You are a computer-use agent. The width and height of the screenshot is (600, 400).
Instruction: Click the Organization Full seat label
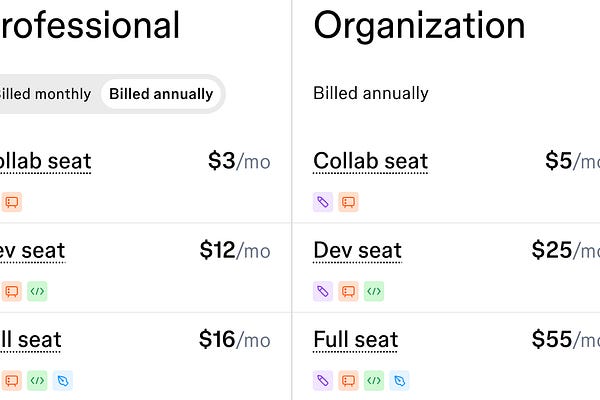click(355, 340)
